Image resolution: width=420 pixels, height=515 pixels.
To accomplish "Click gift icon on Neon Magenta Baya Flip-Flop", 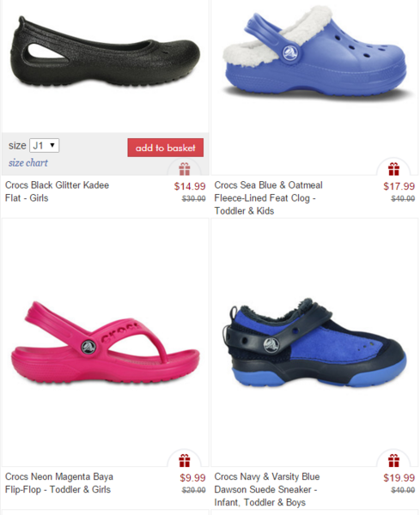I will coord(185,460).
